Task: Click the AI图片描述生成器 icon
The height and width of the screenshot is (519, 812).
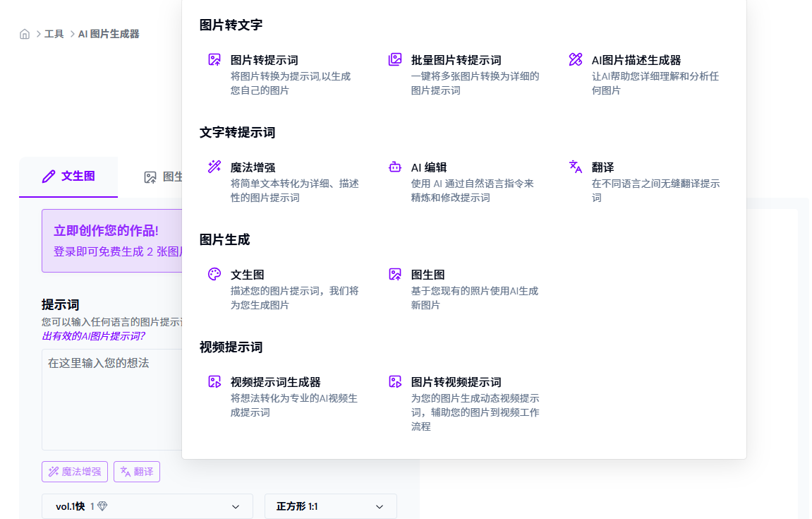Action: pos(576,60)
